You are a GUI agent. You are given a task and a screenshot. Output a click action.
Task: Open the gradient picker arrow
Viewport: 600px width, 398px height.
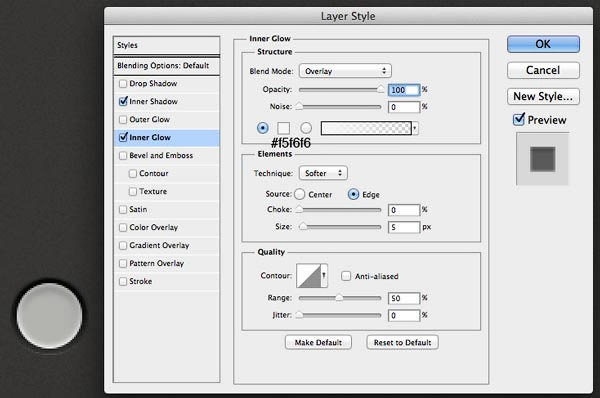[415, 128]
